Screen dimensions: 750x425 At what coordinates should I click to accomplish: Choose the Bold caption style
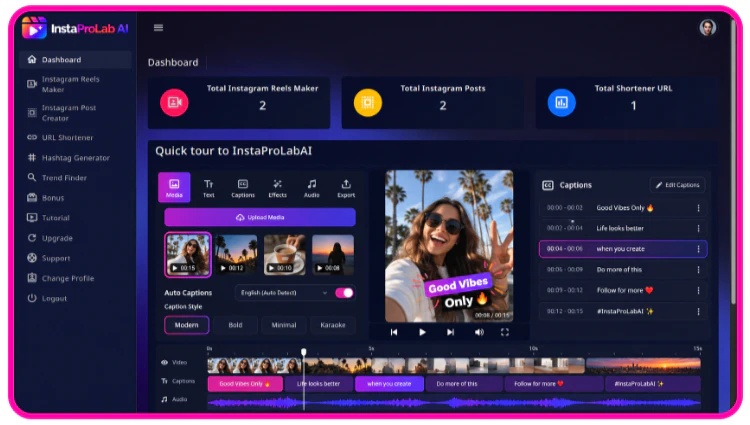[x=235, y=325]
